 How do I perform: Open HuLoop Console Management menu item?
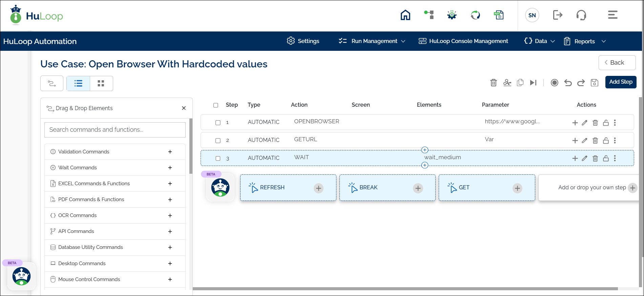[x=463, y=41]
